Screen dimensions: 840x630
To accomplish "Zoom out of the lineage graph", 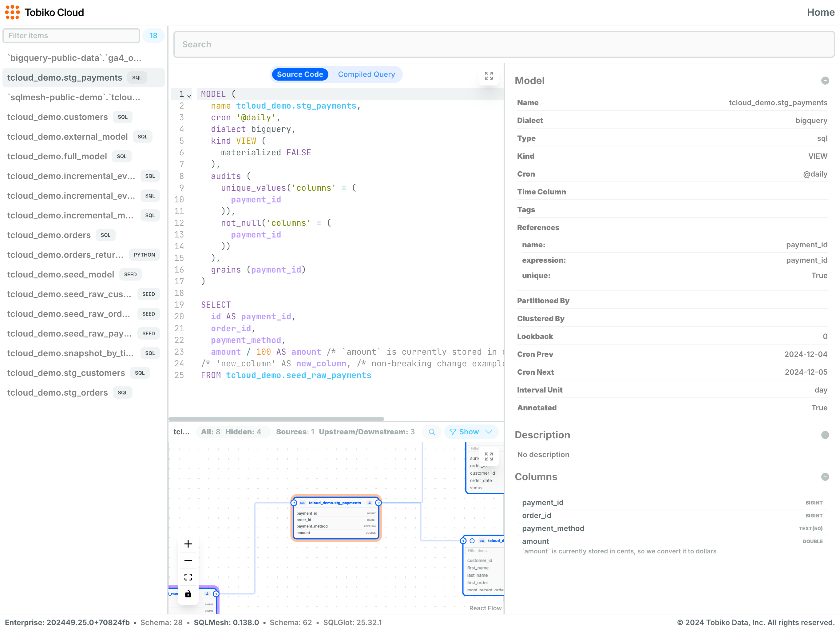I will pos(188,560).
